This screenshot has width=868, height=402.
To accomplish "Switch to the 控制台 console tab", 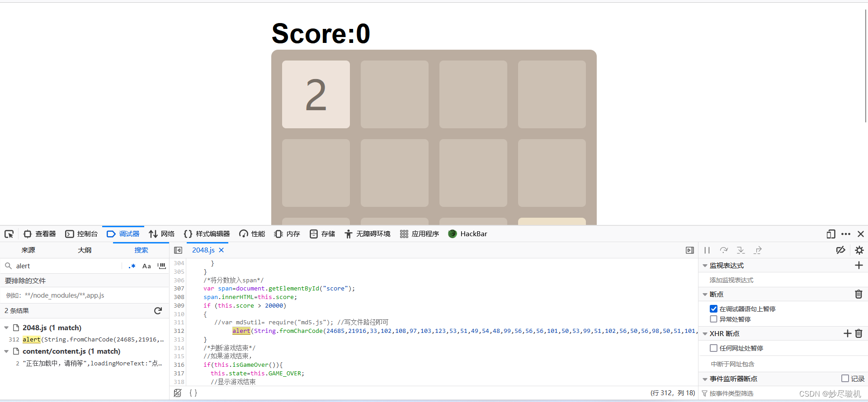I will tap(81, 234).
